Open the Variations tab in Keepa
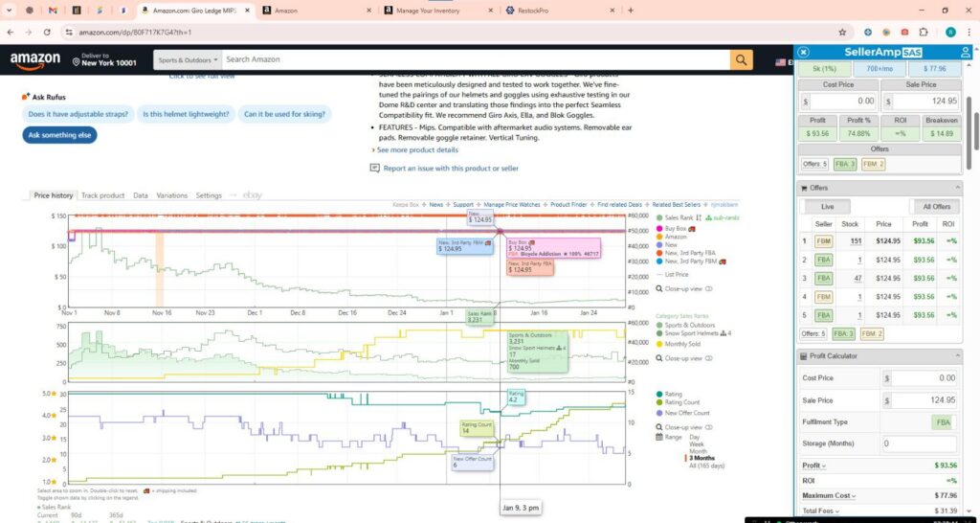 coord(172,195)
